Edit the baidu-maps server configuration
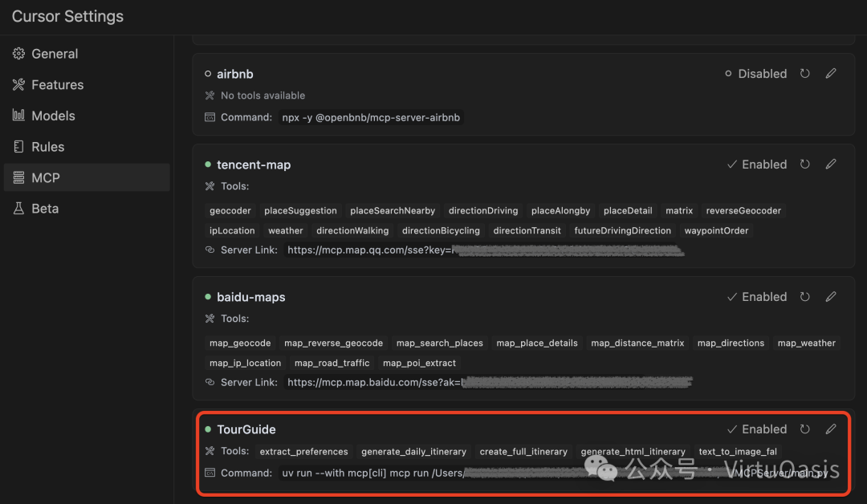Image resolution: width=867 pixels, height=504 pixels. tap(831, 297)
